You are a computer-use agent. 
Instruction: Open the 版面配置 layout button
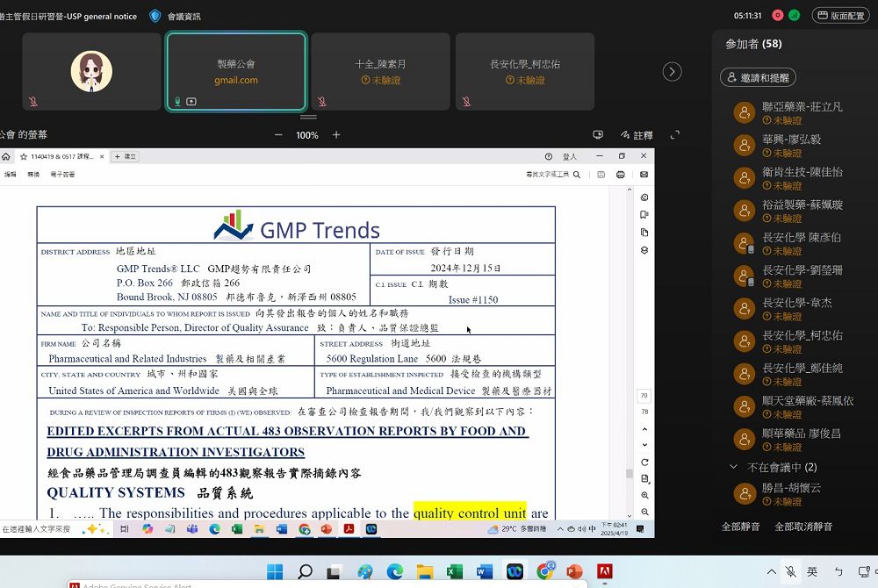click(x=841, y=16)
